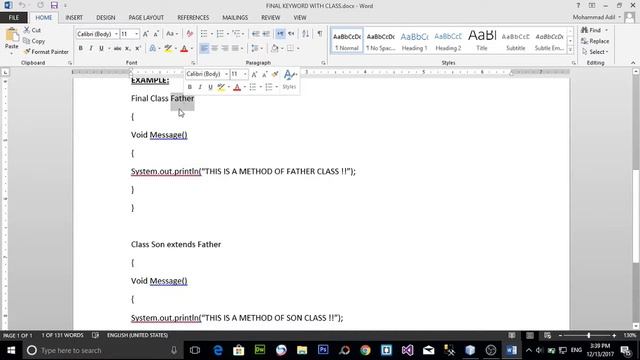Apply bullet list from ribbon
Image resolution: width=640 pixels, height=360 pixels.
click(x=204, y=34)
